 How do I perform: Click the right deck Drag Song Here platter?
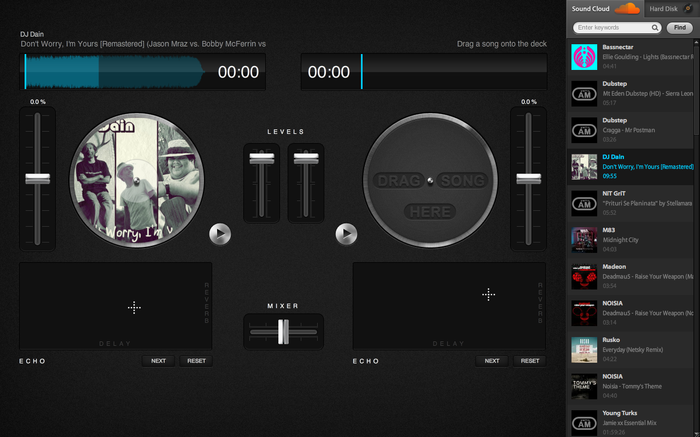(x=429, y=180)
